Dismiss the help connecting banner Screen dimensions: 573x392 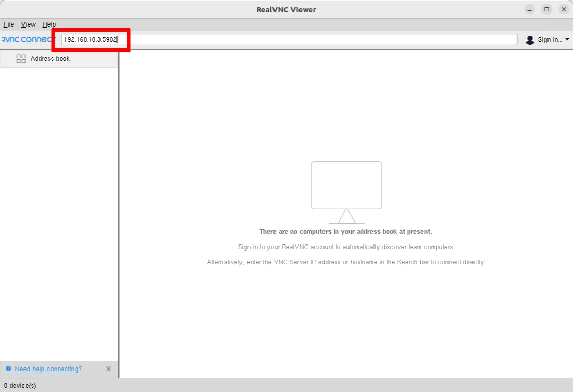click(108, 369)
